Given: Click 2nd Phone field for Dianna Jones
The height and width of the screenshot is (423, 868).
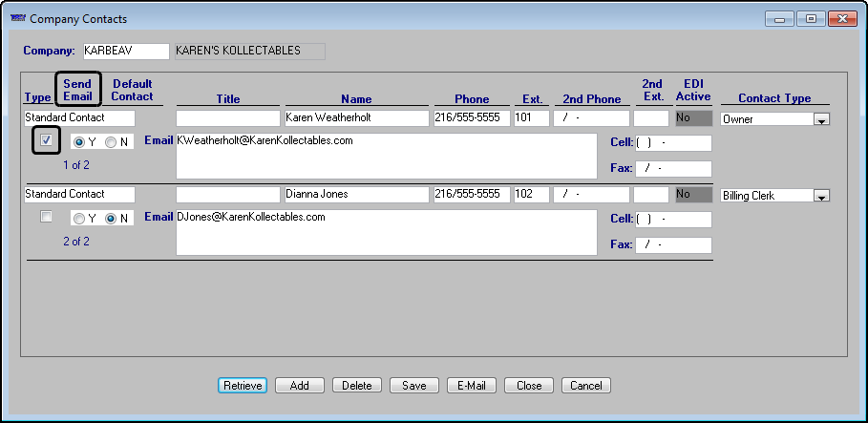Looking at the screenshot, I should click(x=591, y=195).
